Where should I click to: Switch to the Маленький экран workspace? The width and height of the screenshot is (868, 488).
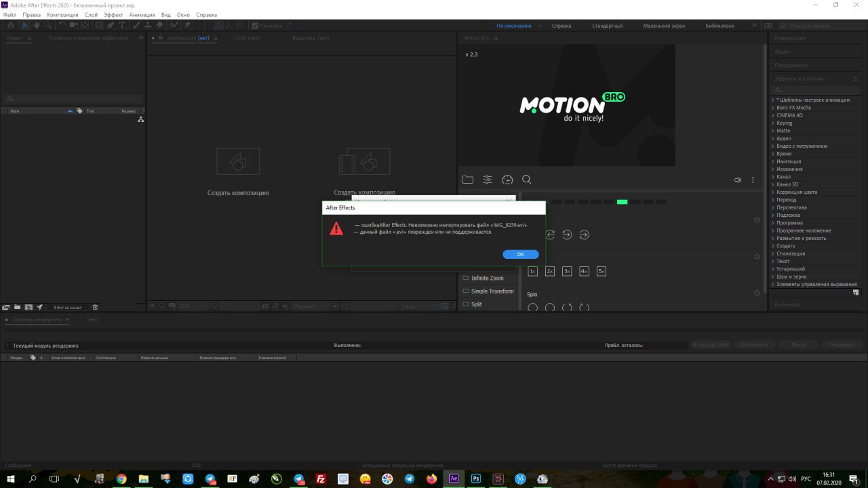[664, 26]
